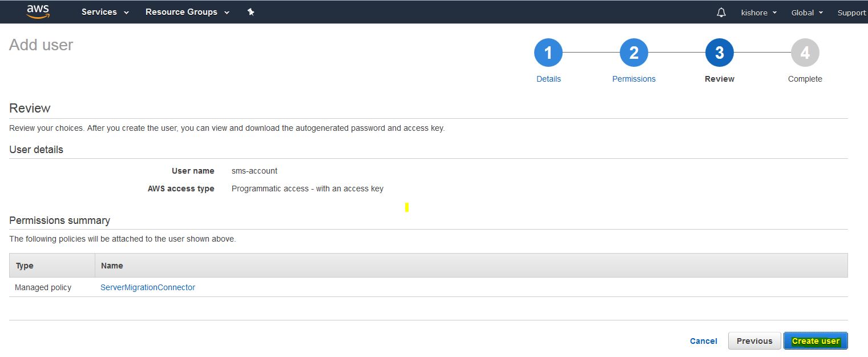Open the notifications bell icon
This screenshot has height=357, width=868.
point(721,13)
